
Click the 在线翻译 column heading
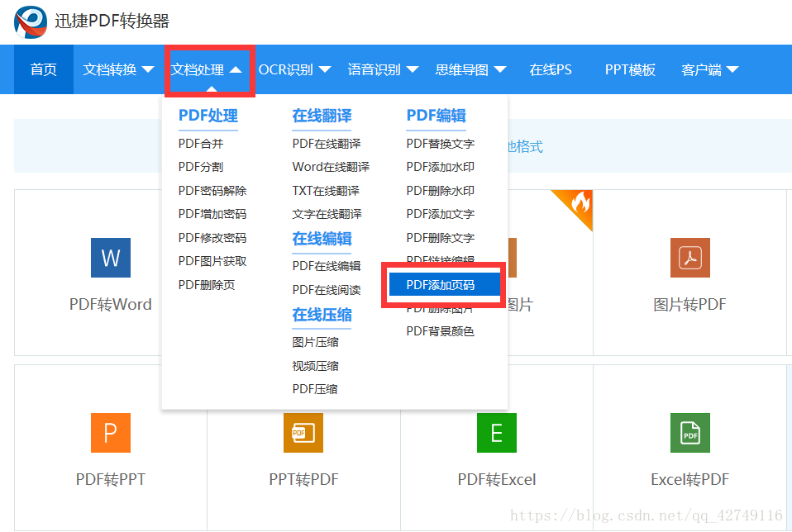[x=322, y=116]
